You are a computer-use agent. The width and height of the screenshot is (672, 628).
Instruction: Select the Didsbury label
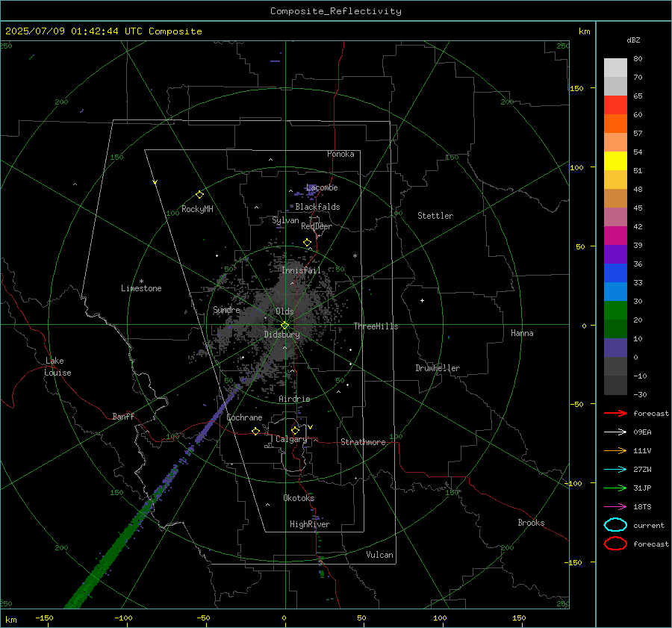pos(281,335)
